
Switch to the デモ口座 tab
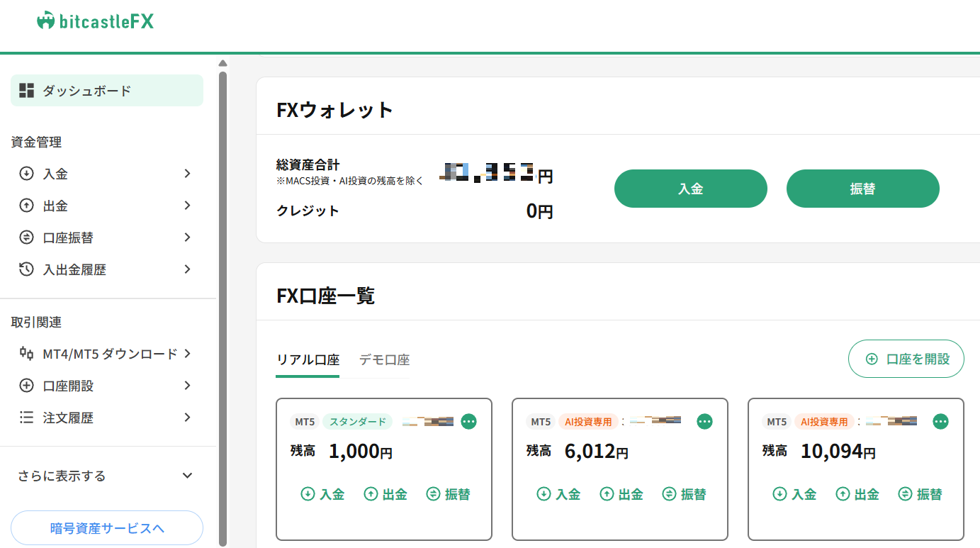383,359
